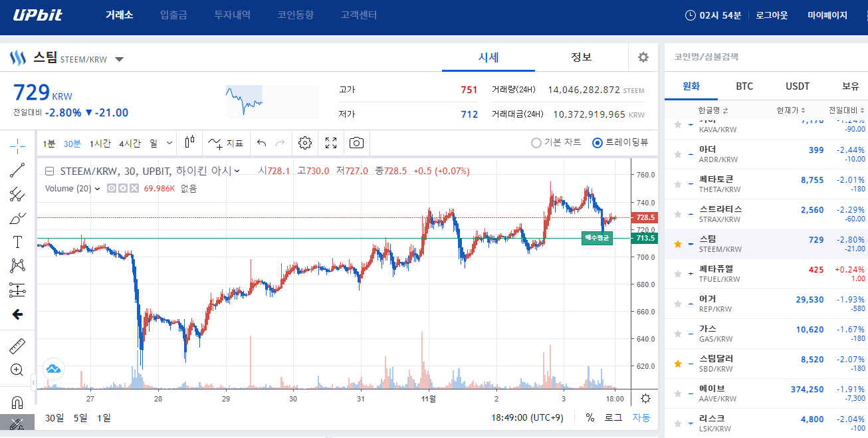Expand the Volume (20) indicator dropdown

[x=98, y=189]
